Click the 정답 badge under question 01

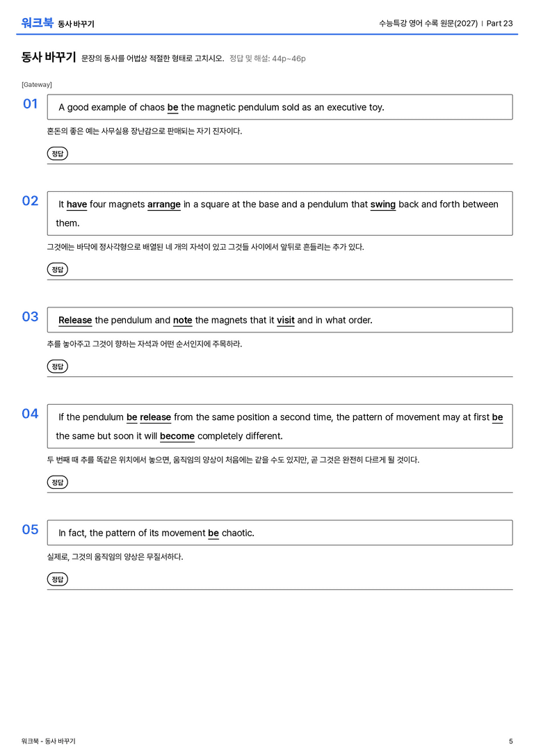pyautogui.click(x=57, y=153)
